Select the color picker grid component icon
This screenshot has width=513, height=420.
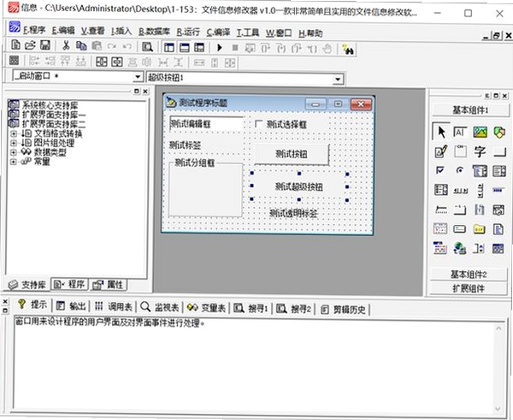click(440, 248)
